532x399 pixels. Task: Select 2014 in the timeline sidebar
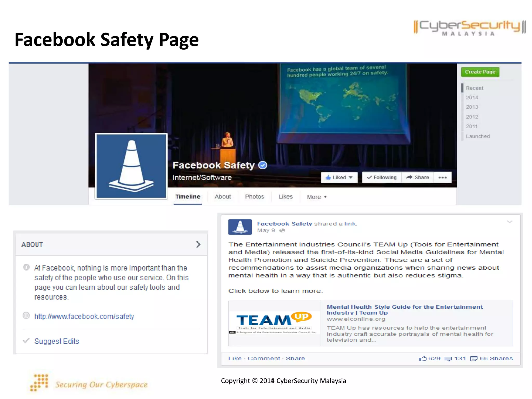(472, 97)
